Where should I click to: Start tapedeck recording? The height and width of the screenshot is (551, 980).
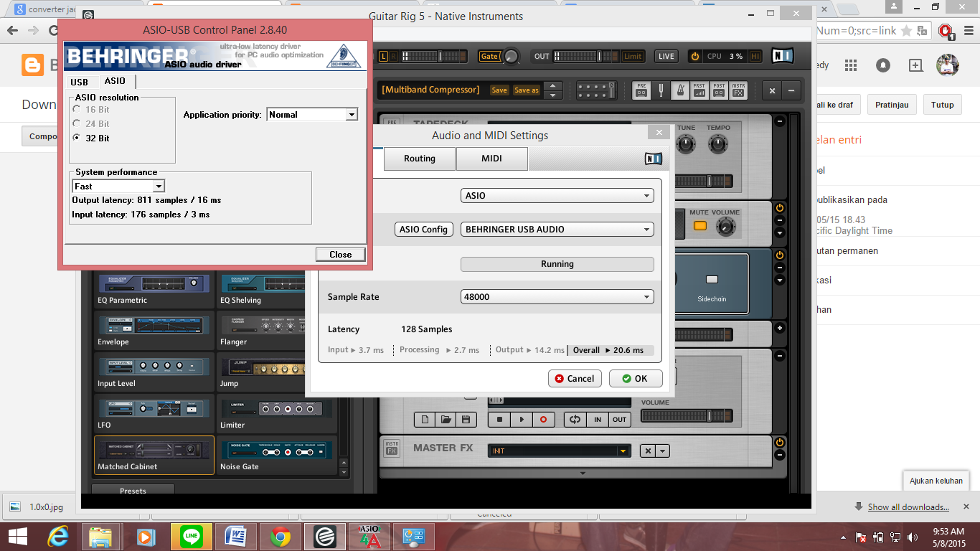(x=543, y=420)
